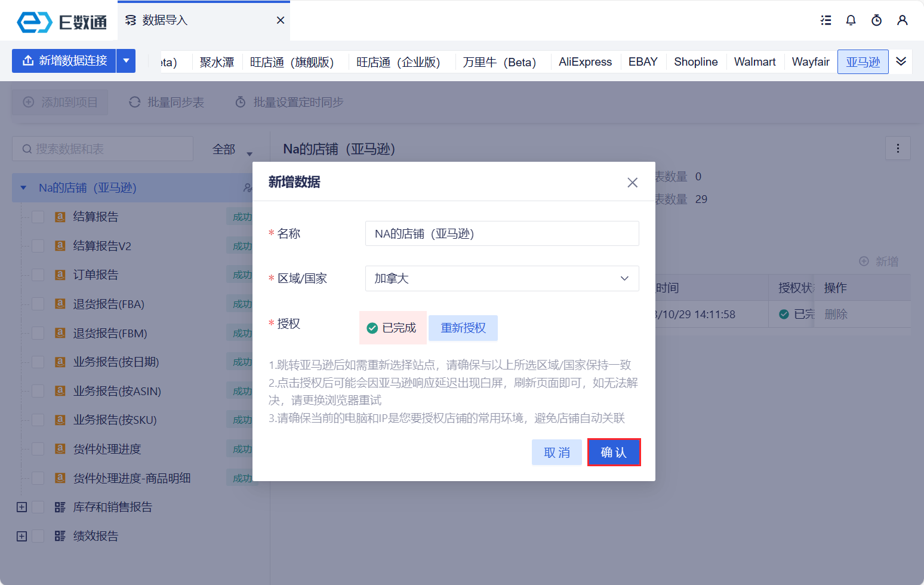
Task: Click the E数通 logo
Action: 62,22
